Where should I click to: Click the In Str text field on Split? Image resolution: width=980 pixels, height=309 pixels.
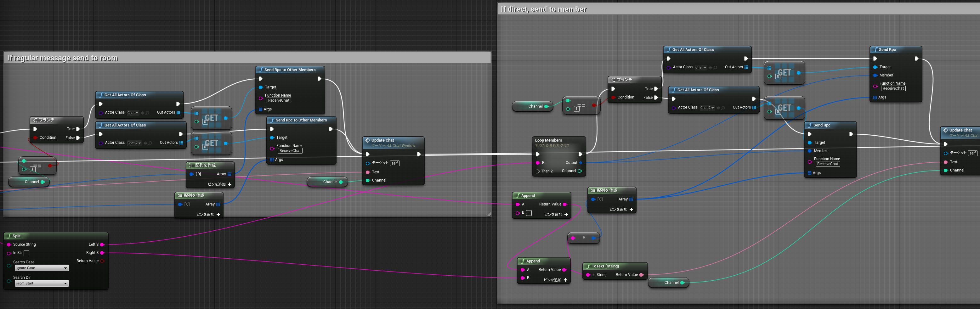(x=26, y=253)
